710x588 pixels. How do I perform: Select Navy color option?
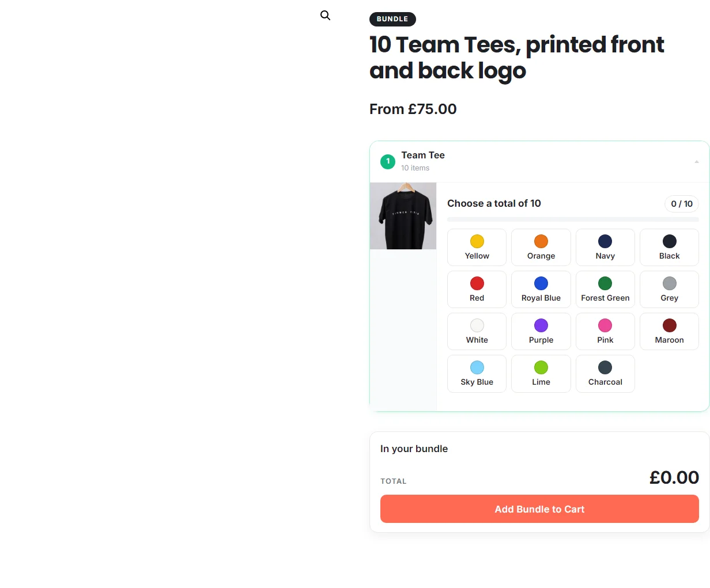605,248
